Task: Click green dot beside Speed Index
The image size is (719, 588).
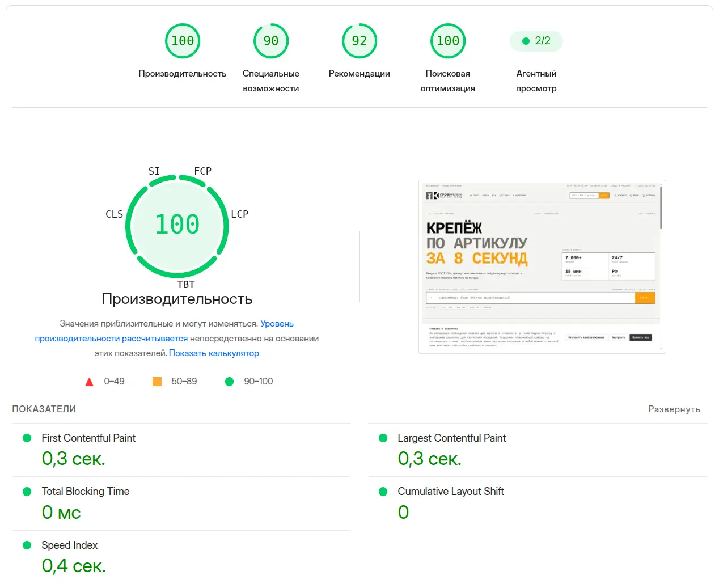Action: [27, 545]
